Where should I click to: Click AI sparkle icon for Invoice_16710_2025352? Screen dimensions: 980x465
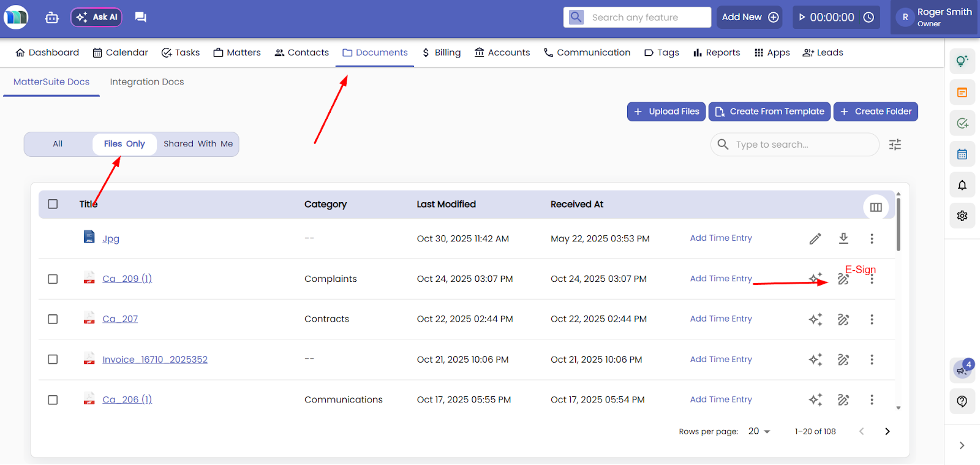coord(815,360)
